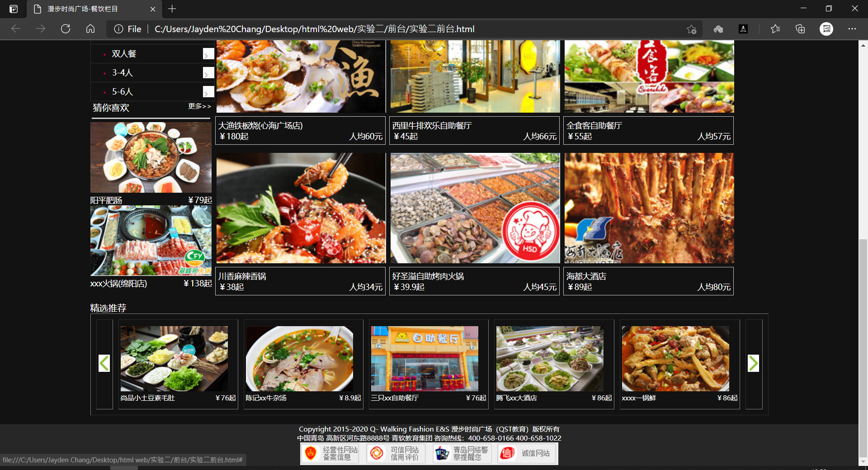This screenshot has height=470, width=868.
Task: Expand the 双人餐 category arrow
Action: click(x=208, y=54)
